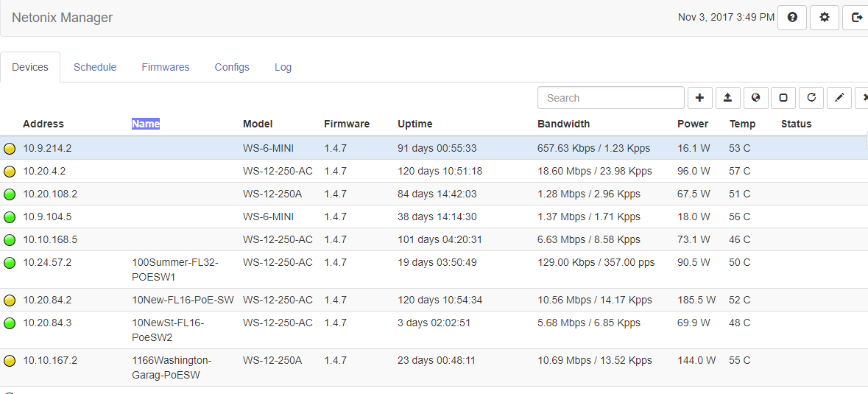Go to the Configs tab

click(232, 67)
